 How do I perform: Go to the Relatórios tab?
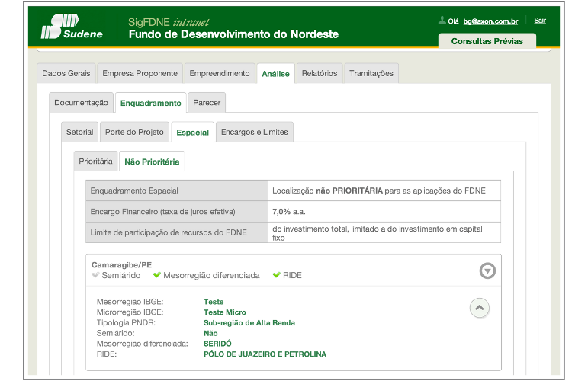pyautogui.click(x=320, y=73)
